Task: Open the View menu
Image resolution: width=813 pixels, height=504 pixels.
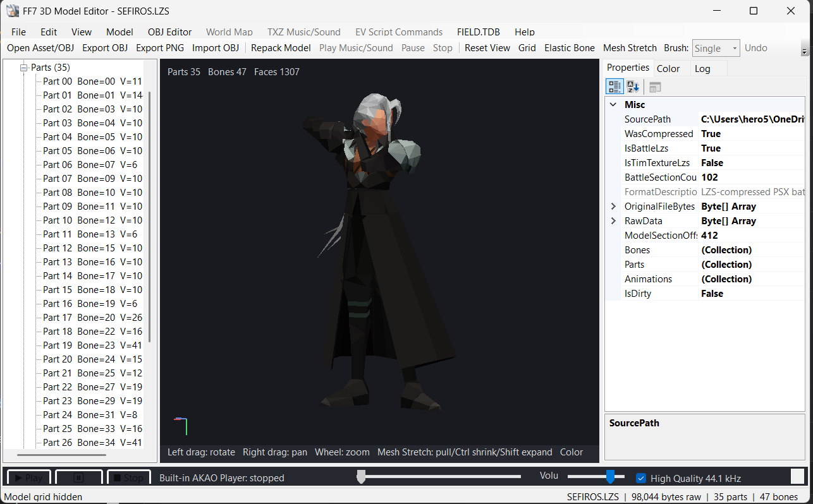Action: [x=82, y=32]
